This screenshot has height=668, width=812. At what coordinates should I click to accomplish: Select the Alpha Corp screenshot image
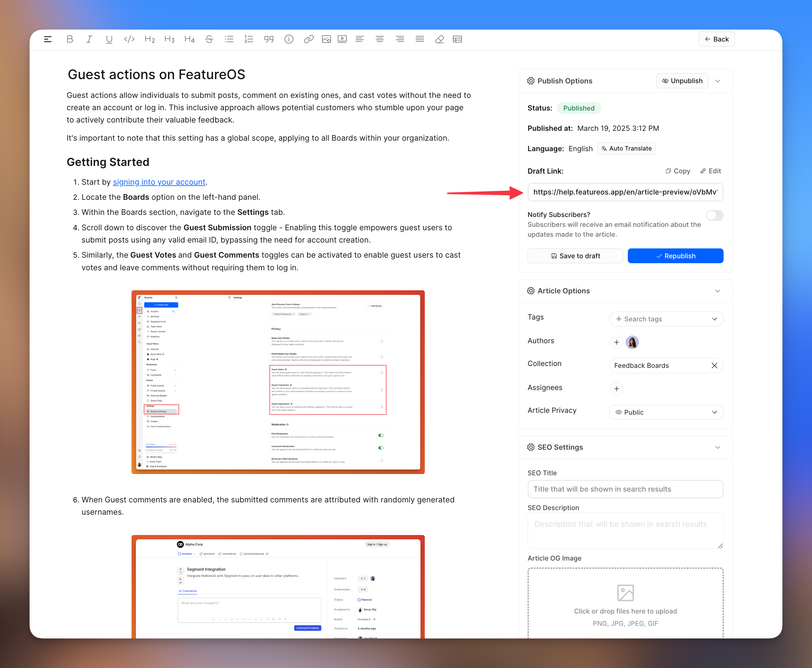pos(278,586)
